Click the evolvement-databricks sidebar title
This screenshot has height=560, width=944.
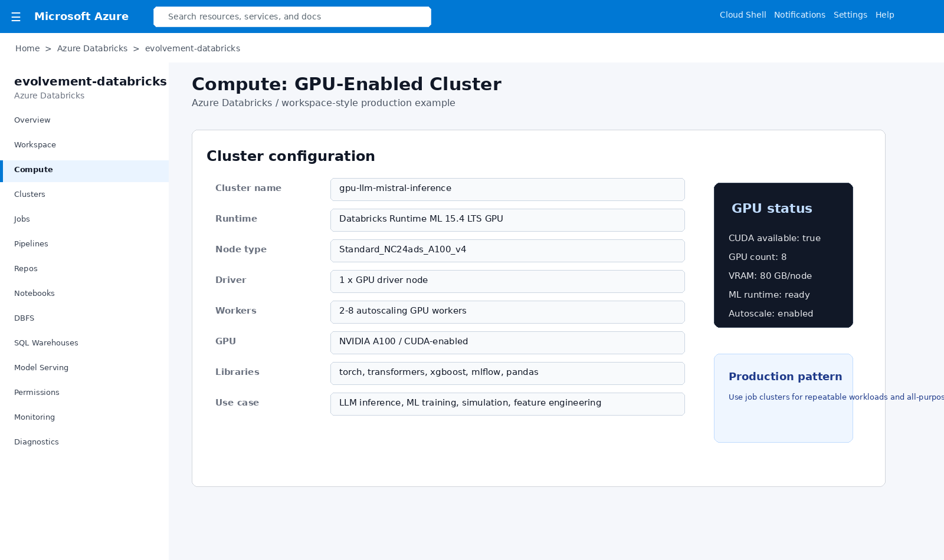tap(90, 81)
